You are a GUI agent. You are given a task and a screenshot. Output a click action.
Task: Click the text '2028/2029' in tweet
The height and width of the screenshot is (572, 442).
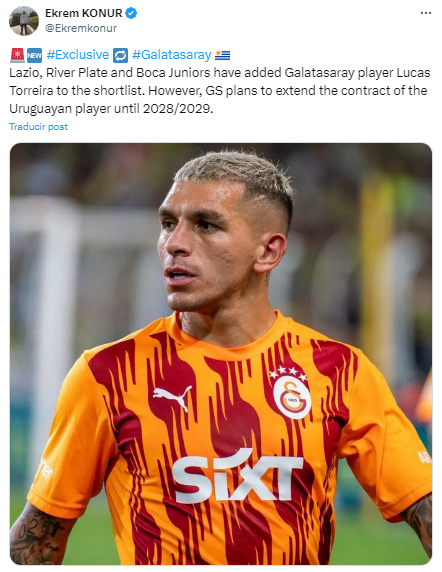(x=178, y=109)
